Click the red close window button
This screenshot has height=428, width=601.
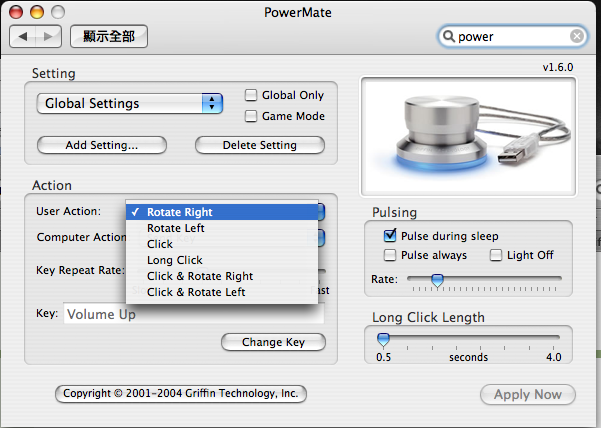pos(16,12)
